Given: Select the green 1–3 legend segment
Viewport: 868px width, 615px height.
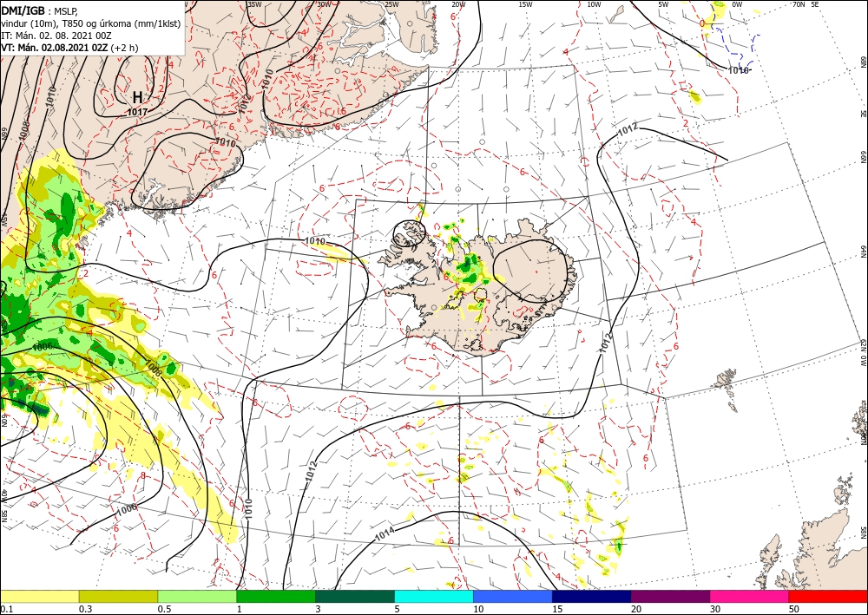Looking at the screenshot, I should tap(276, 596).
